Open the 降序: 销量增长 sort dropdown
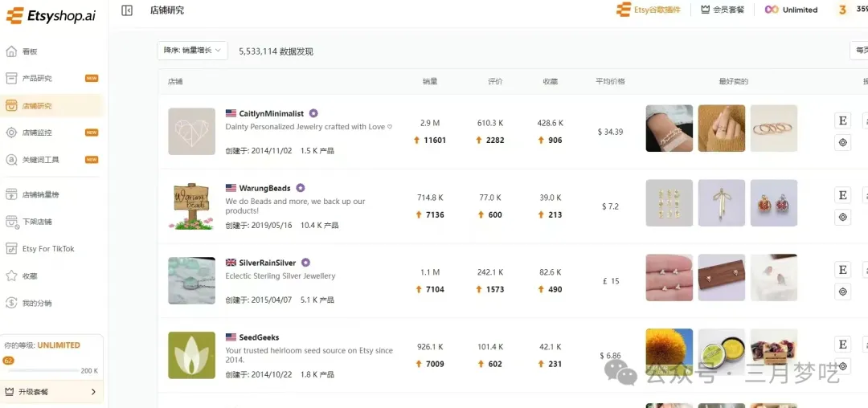868x408 pixels. [193, 51]
